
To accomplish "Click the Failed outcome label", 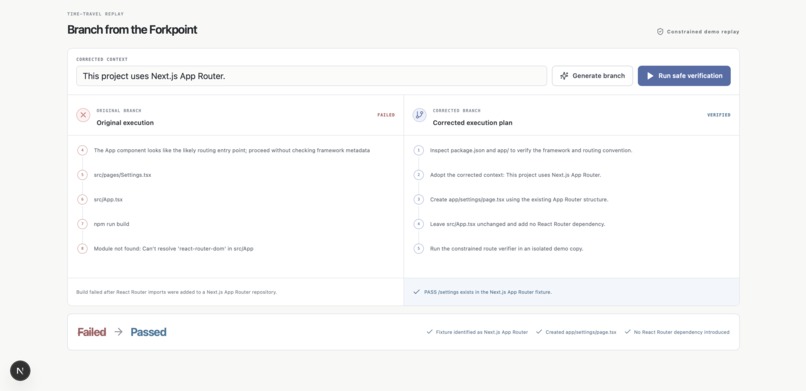I will (x=91, y=332).
